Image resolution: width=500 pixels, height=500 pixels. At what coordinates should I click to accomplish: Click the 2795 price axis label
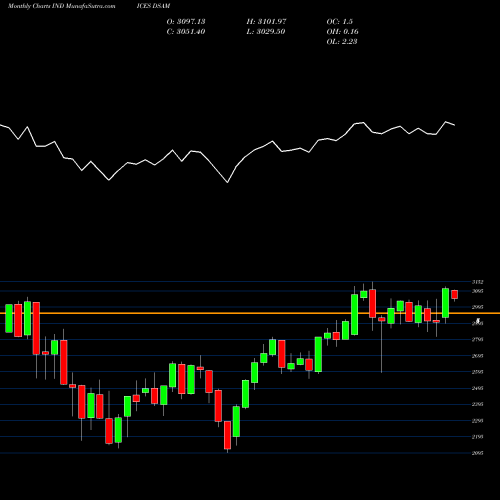coord(478,339)
